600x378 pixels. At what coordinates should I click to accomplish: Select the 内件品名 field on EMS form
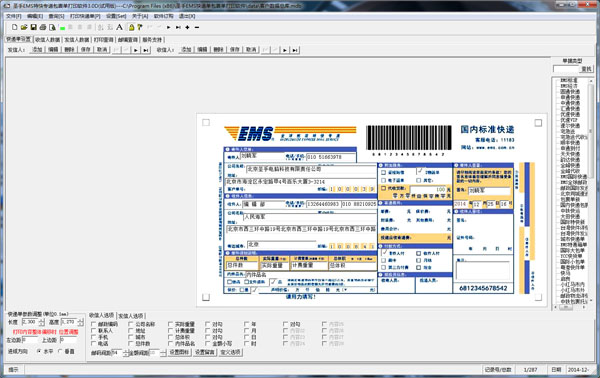click(310, 274)
